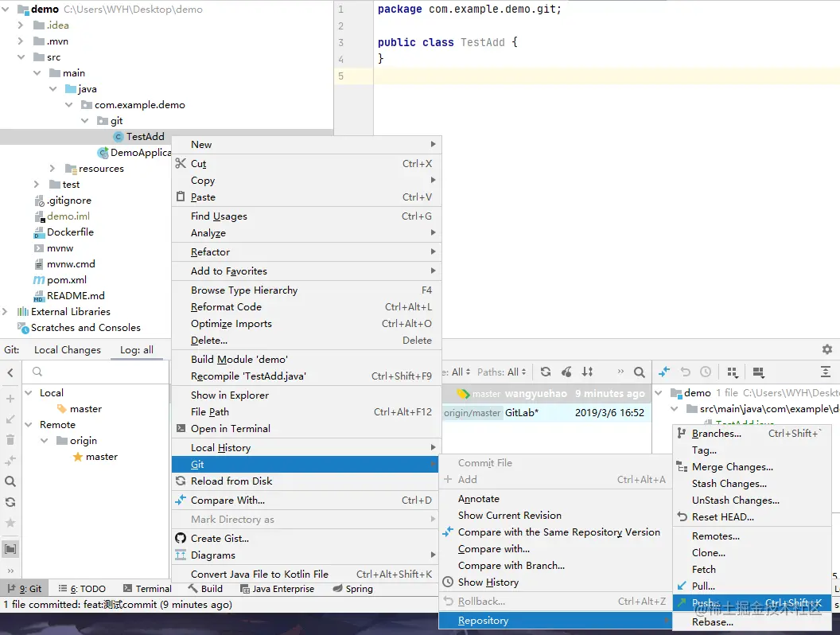Select Rebase... in Repository submenu
The height and width of the screenshot is (635, 840).
752,621
